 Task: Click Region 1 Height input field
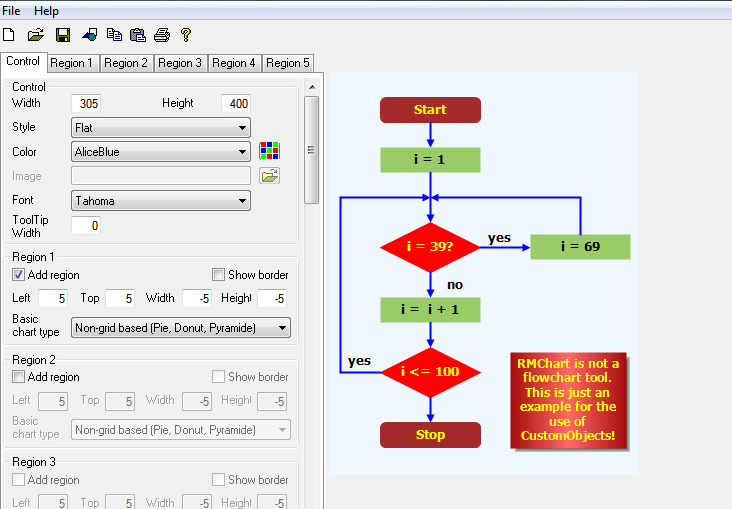click(x=272, y=298)
